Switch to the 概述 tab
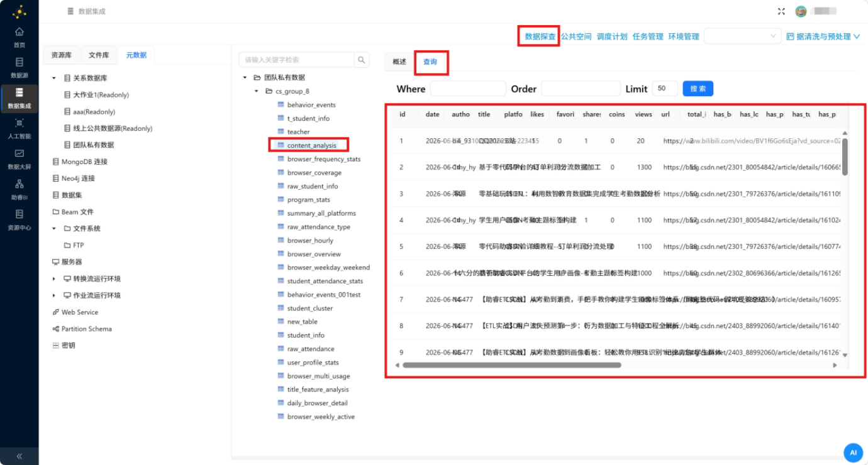Screen dimensions: 868x465 click(399, 62)
